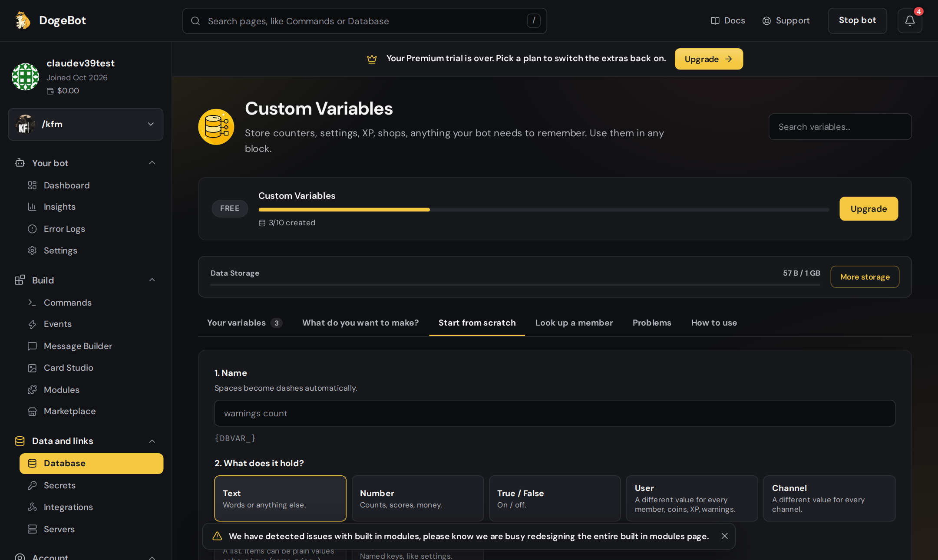
Task: Open the Docs book icon
Action: coord(715,21)
